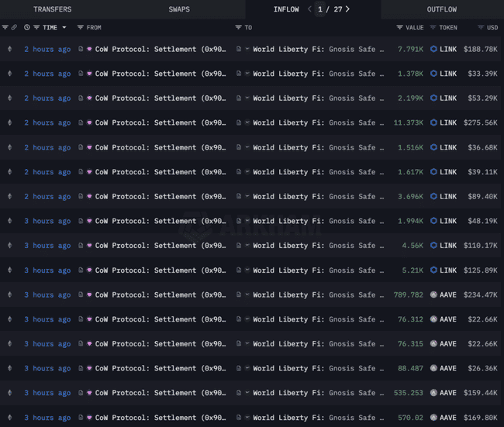Viewport: 504px width, 427px height.
Task: Toggle TIME sort order caret
Action: [x=64, y=27]
